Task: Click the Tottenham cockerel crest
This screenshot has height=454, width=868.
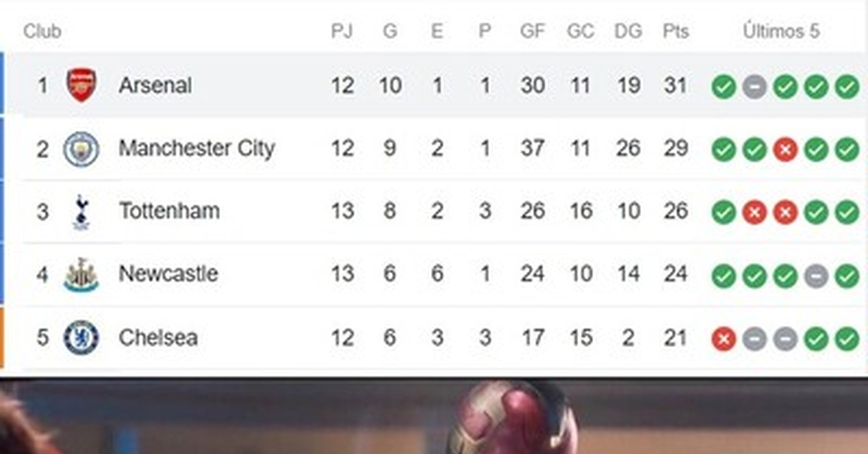Action: (81, 212)
